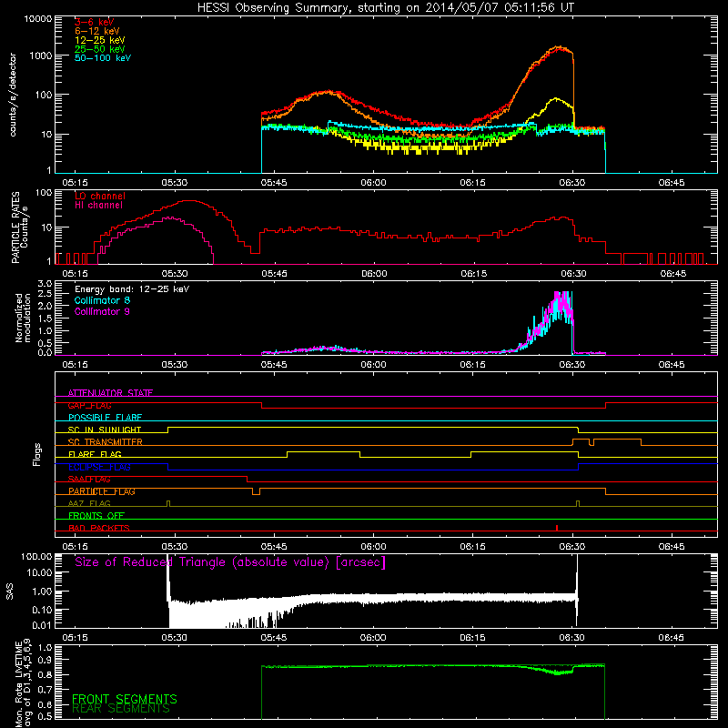Click the 3-6 keV curve peak near 06:28

pyautogui.click(x=561, y=47)
